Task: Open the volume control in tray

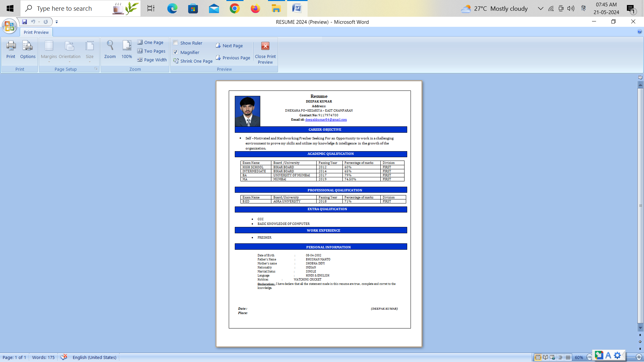Action: pyautogui.click(x=571, y=8)
